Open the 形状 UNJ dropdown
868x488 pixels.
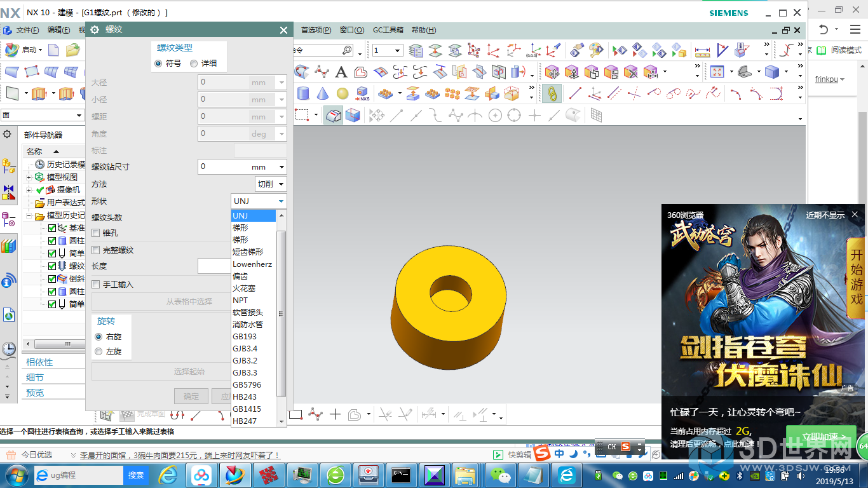coord(259,201)
